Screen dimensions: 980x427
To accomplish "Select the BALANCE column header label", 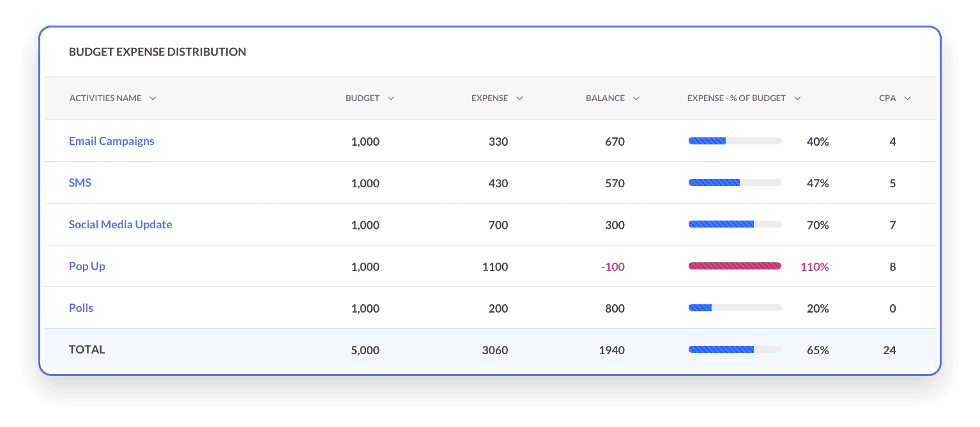I will 606,98.
